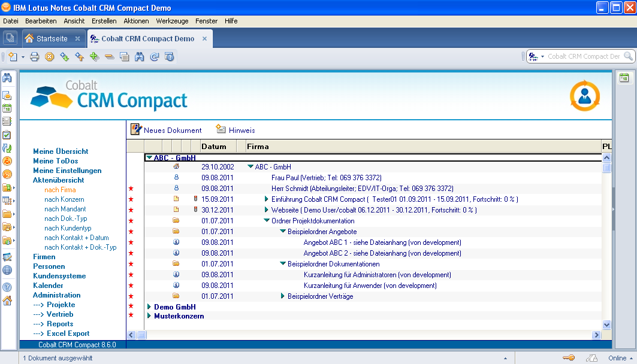Collapse the ABC - GmbH company row dated 29.10.2002
This screenshot has height=364, width=637.
pyautogui.click(x=250, y=167)
